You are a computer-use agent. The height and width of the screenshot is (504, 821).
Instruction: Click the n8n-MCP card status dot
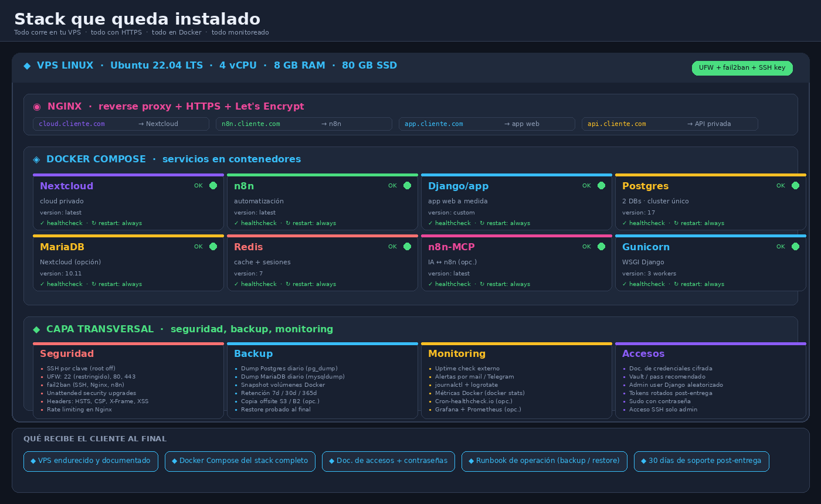(601, 247)
